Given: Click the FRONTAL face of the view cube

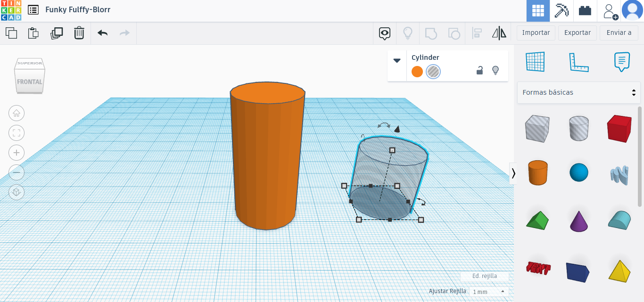Looking at the screenshot, I should (30, 82).
